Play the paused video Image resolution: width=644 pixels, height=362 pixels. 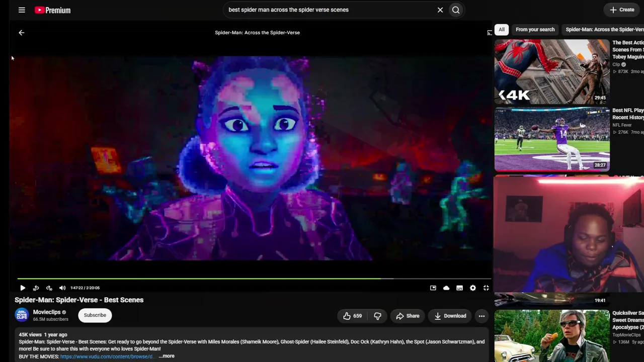click(23, 288)
